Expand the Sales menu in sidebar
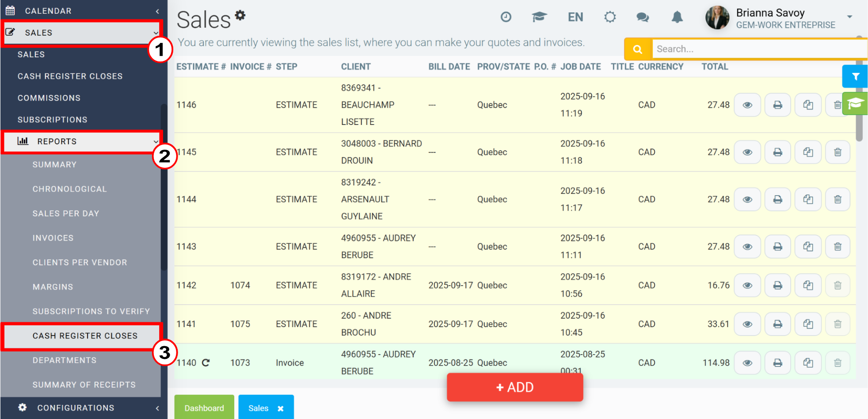 pos(82,33)
